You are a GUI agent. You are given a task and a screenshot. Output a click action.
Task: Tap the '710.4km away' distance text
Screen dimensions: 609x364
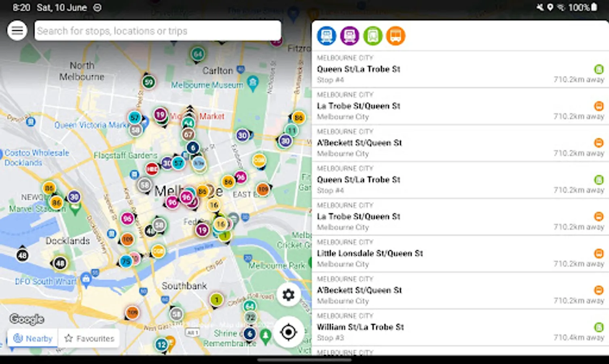579,337
